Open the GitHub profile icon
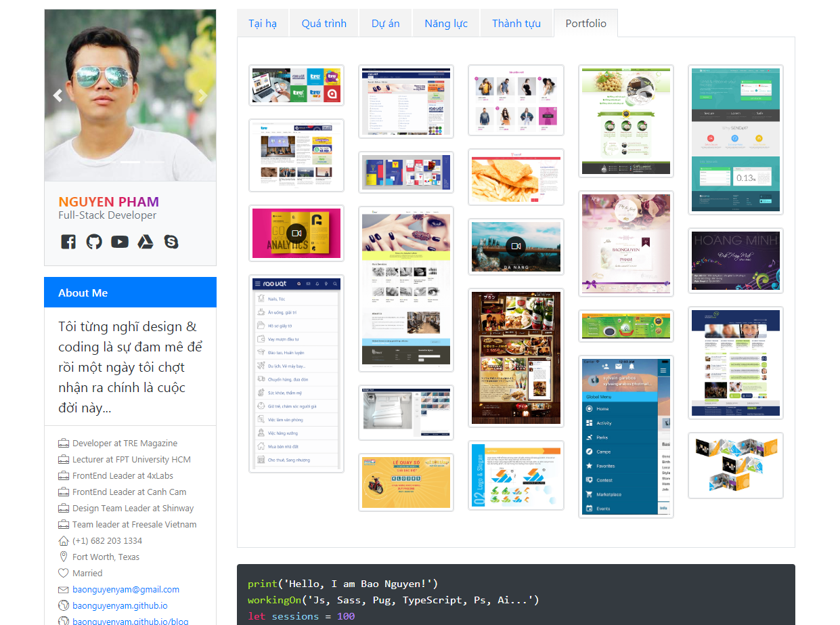This screenshot has width=840, height=625. tap(94, 242)
